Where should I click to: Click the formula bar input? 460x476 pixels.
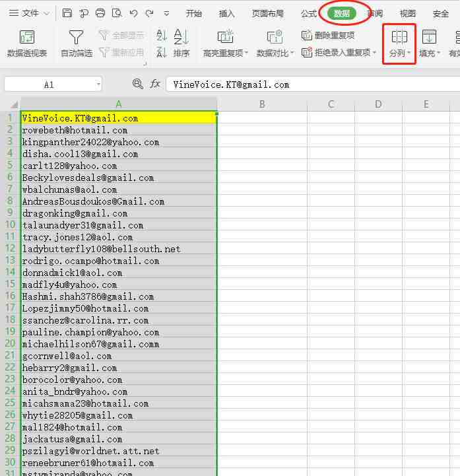click(x=313, y=85)
